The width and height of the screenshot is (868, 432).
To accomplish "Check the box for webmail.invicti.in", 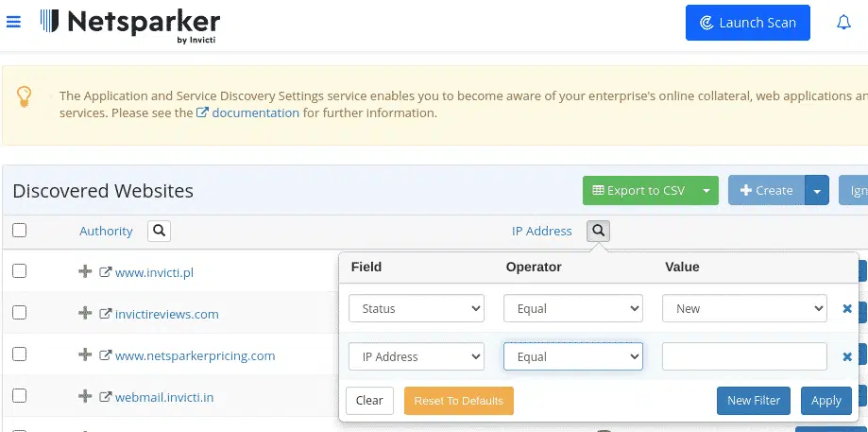I will (x=20, y=395).
